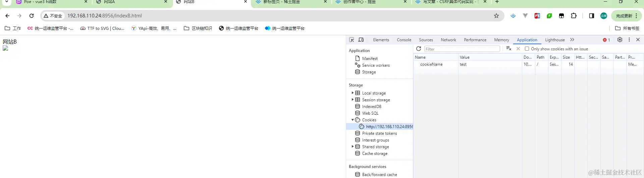644x178 pixels.
Task: Switch to the Lighthouse panel
Action: [x=555, y=40]
